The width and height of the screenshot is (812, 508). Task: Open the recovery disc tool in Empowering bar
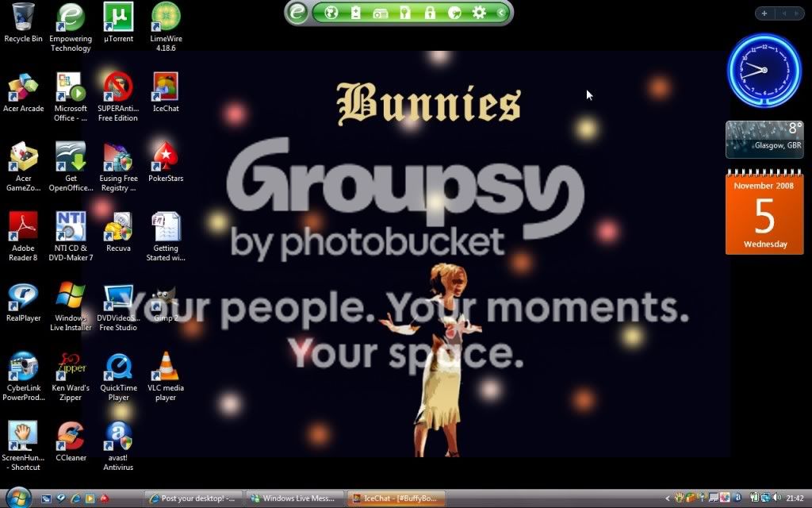[x=454, y=13]
